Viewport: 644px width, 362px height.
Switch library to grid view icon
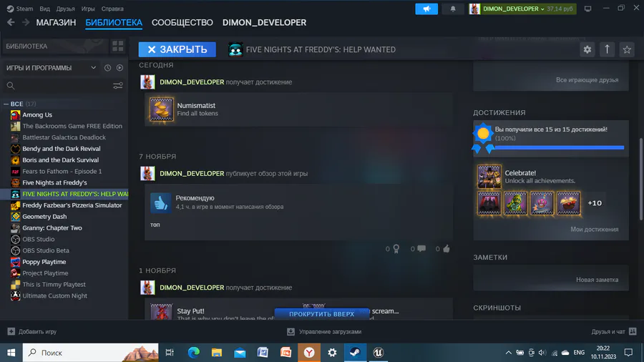[x=118, y=47]
